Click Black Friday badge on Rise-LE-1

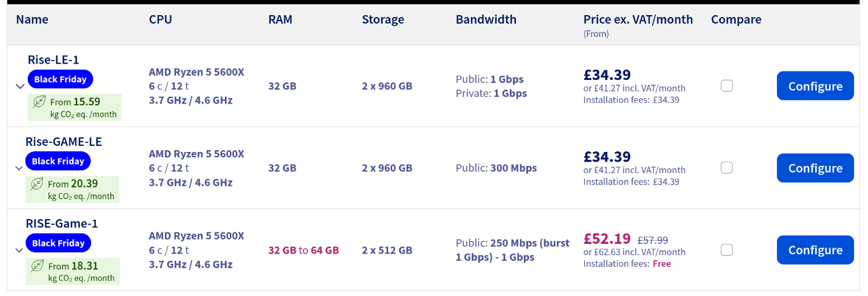pyautogui.click(x=60, y=79)
